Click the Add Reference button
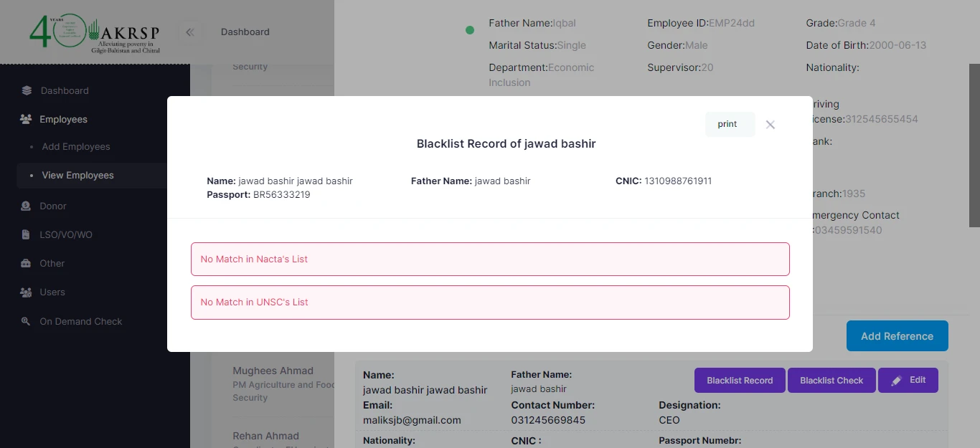 897,336
